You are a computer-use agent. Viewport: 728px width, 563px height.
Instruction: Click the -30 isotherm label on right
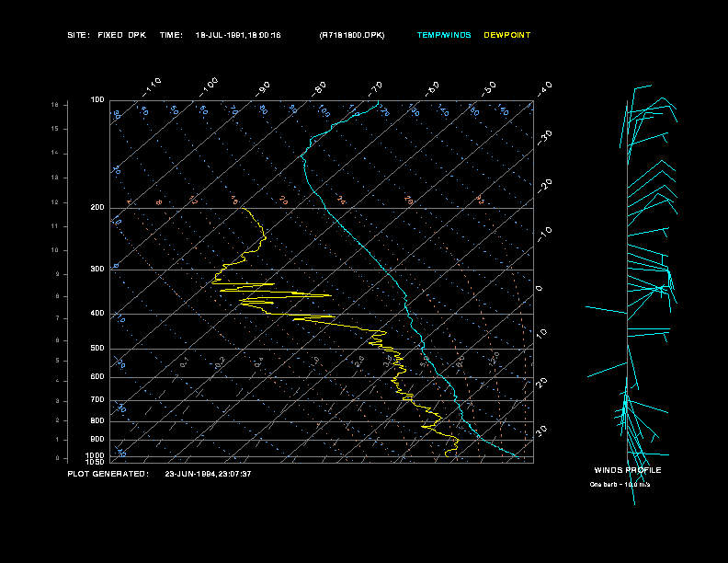[545, 137]
